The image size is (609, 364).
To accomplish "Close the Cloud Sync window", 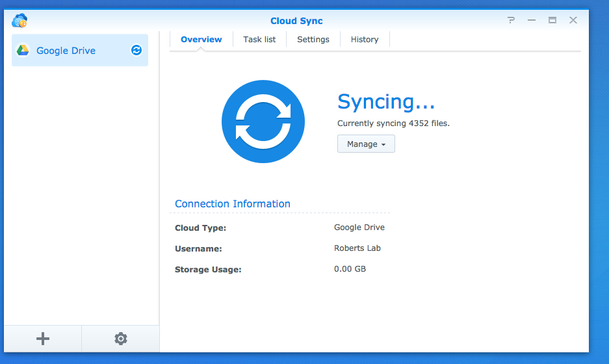I will (x=573, y=20).
